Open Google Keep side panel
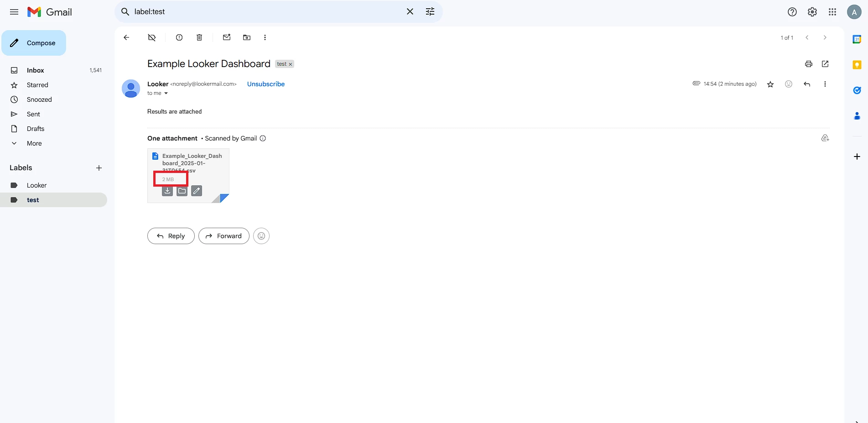Screen dimensions: 868x423 pyautogui.click(x=857, y=65)
